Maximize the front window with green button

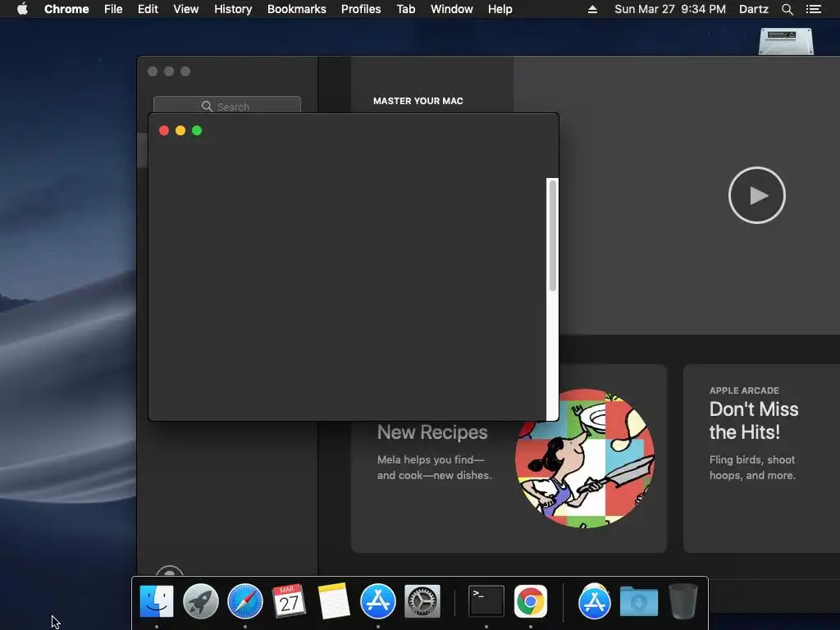coord(197,130)
